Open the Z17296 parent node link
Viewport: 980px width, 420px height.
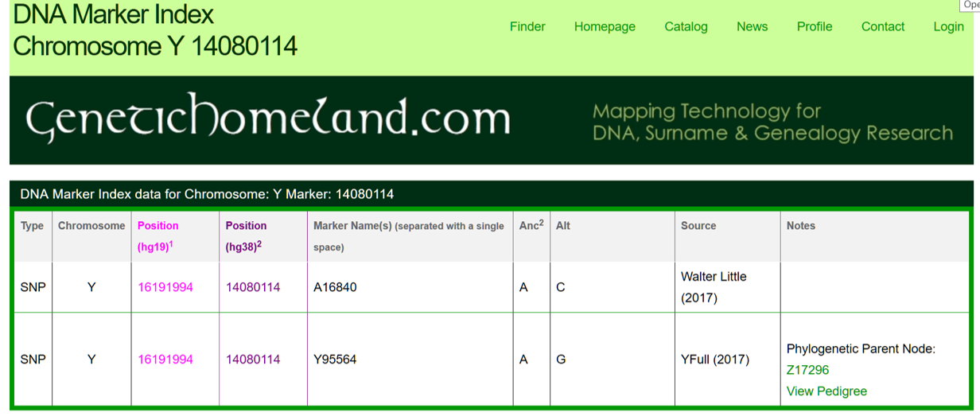coord(807,370)
